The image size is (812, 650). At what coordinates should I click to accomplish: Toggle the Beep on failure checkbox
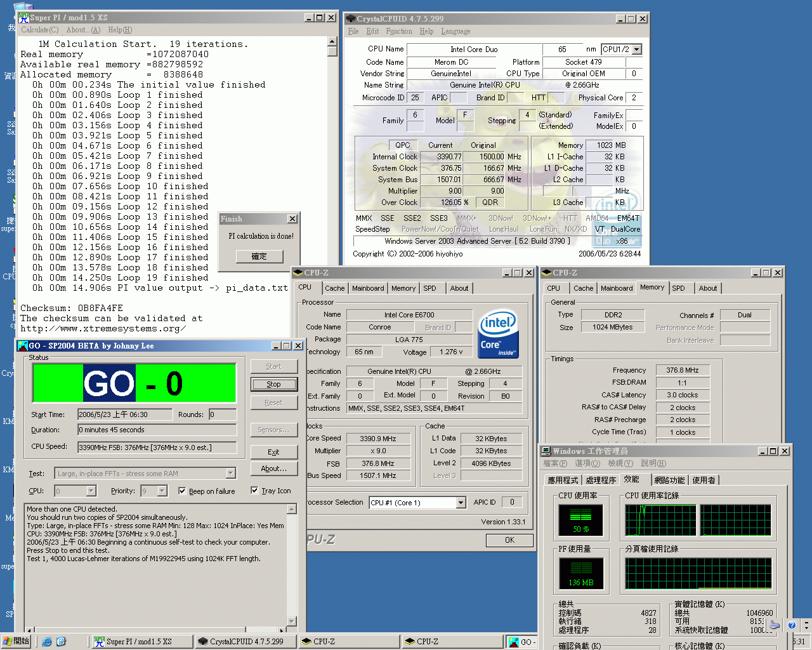click(x=182, y=491)
